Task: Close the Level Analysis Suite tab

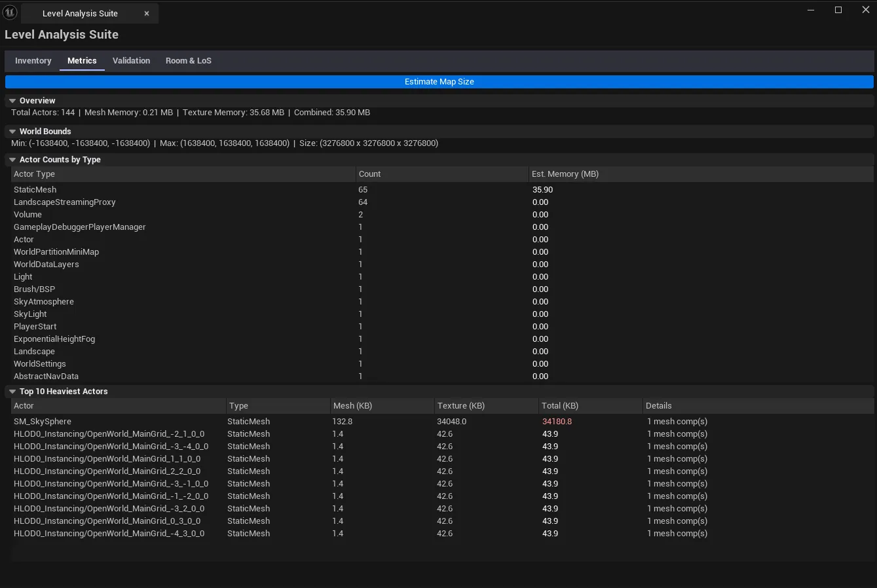Action: [147, 14]
